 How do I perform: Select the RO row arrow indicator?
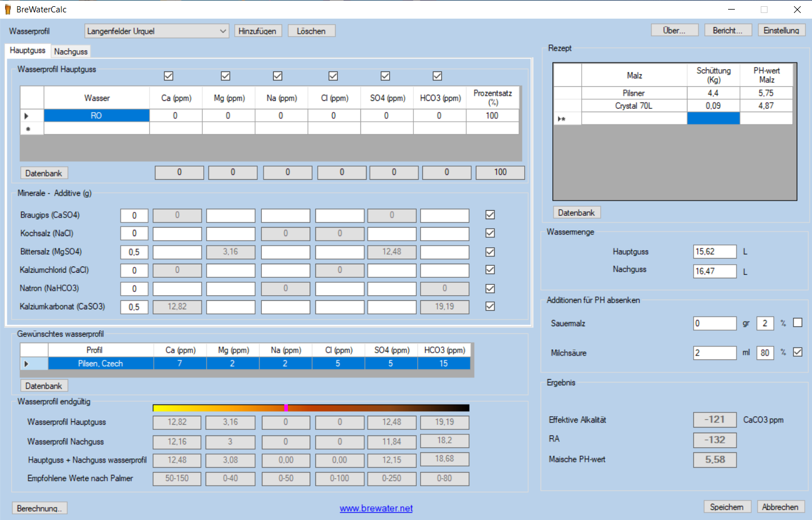coord(26,116)
